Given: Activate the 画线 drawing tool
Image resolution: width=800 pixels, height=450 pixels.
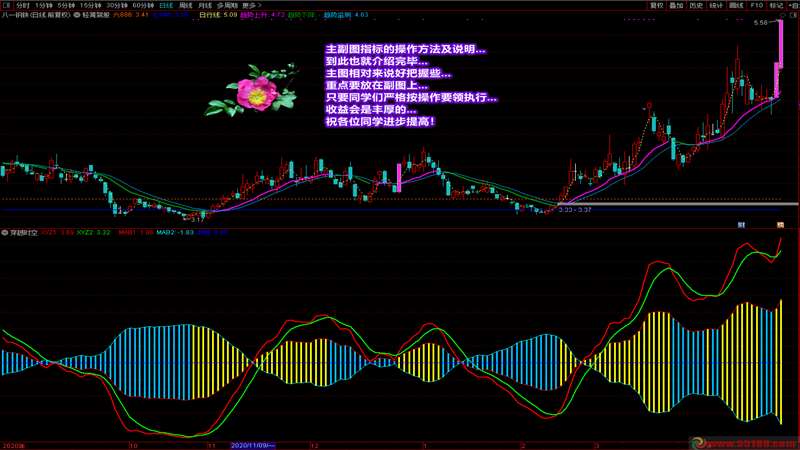Looking at the screenshot, I should [737, 5].
